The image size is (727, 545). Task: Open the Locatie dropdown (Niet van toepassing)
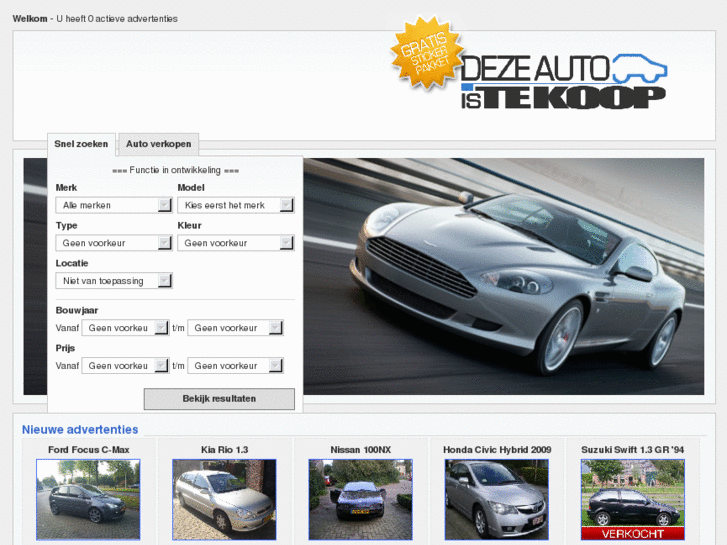click(114, 281)
